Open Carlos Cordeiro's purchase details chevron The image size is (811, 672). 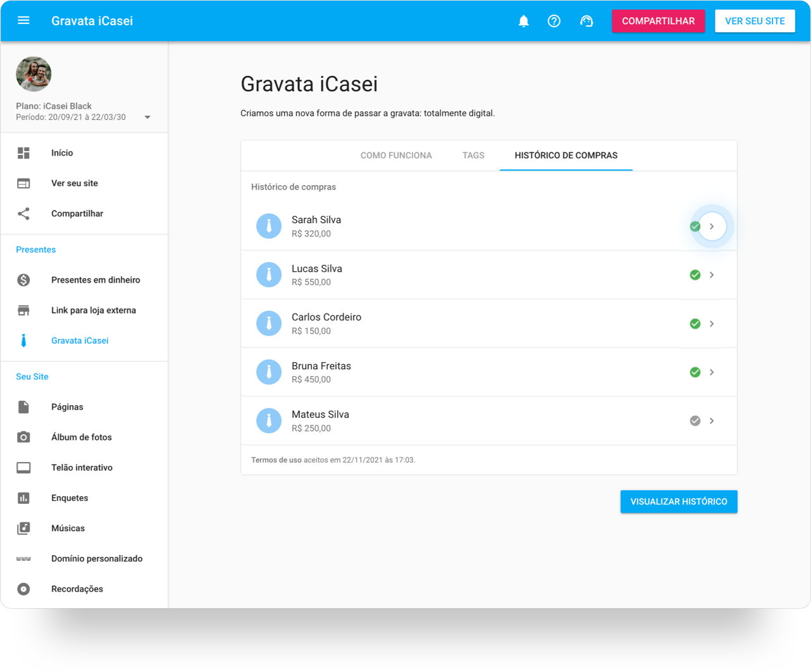click(712, 324)
